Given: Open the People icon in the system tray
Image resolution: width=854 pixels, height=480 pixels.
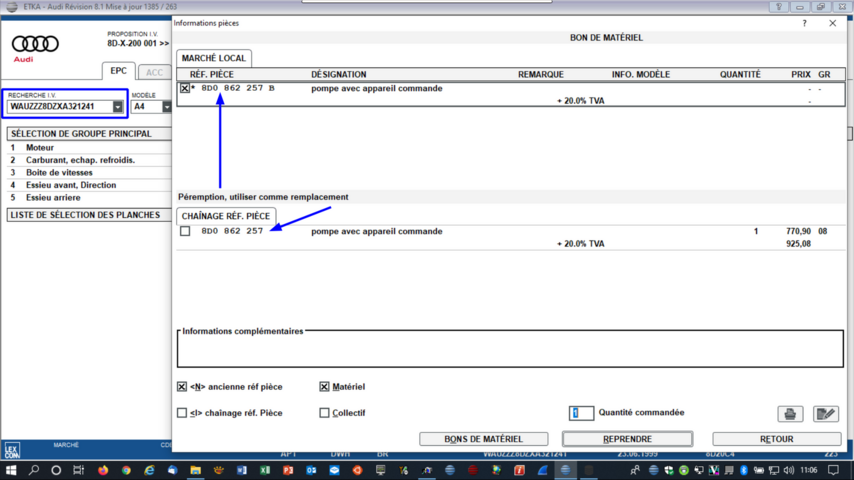Looking at the screenshot, I should [635, 470].
